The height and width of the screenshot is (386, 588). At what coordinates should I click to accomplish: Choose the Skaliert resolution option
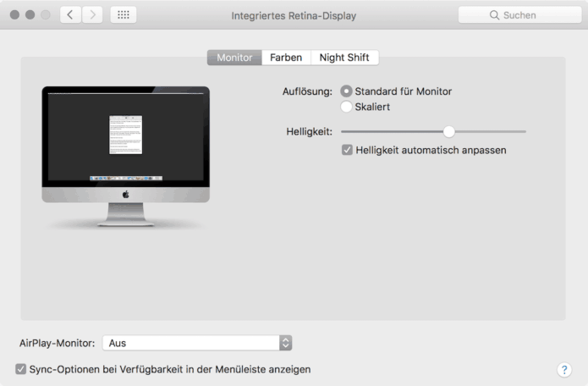tap(346, 107)
